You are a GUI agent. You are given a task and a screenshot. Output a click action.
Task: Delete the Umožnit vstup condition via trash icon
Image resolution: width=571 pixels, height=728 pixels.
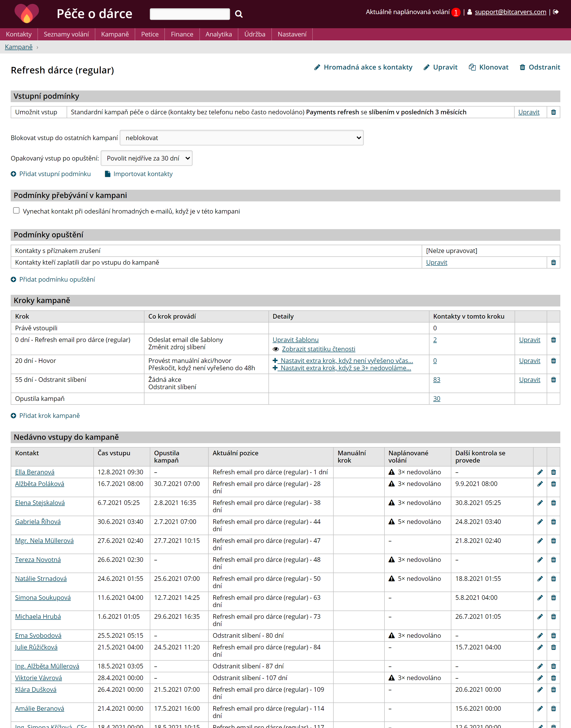[x=553, y=112]
